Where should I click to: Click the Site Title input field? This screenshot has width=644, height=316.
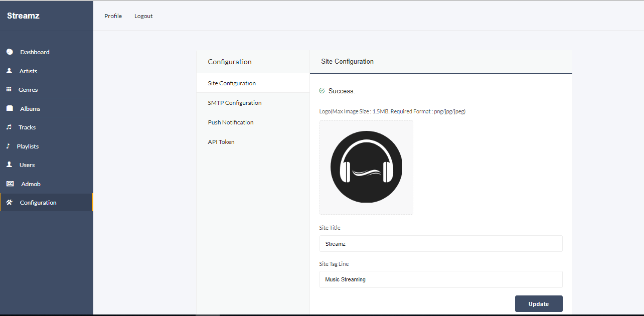pos(440,244)
